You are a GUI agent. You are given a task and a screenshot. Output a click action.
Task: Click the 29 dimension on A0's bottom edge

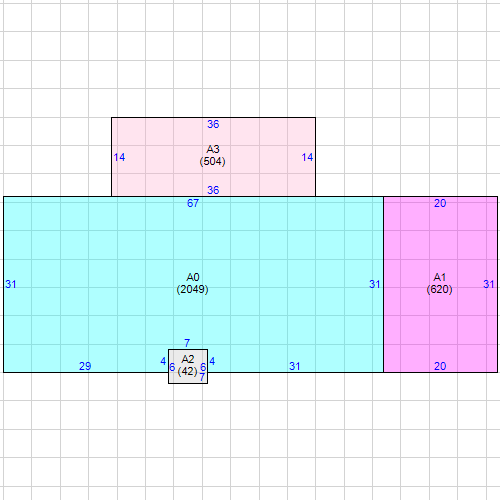tap(85, 366)
